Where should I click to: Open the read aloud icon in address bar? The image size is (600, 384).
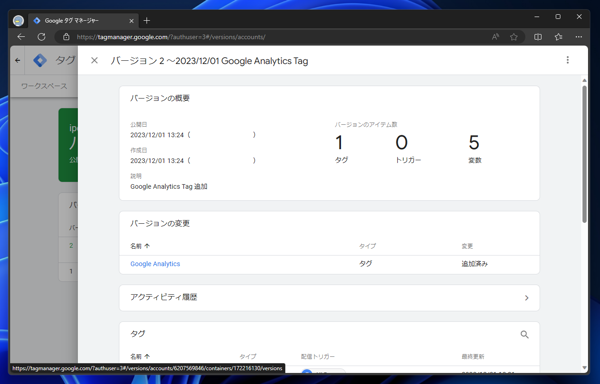(495, 37)
